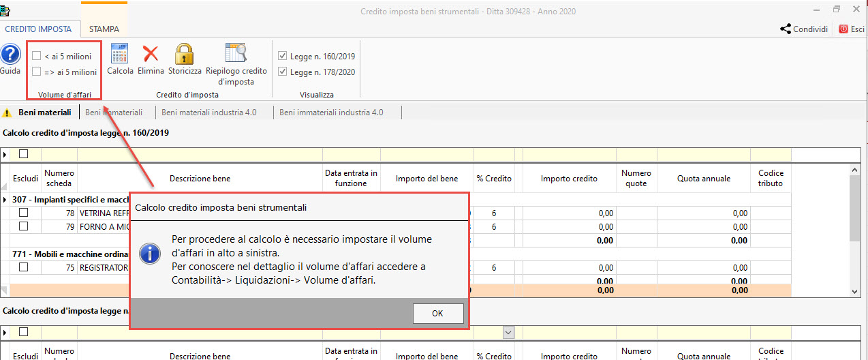
Task: Click the Escludi column header in top grid
Action: [25, 179]
